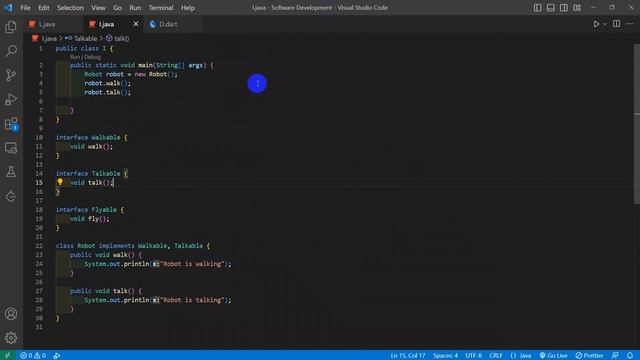Open the Source Control view
640x360 pixels.
pyautogui.click(x=11, y=75)
